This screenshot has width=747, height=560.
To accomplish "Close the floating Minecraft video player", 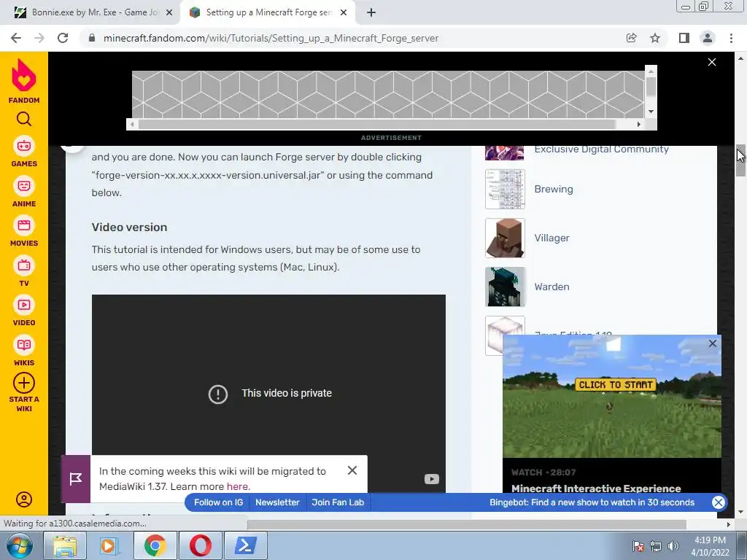I will (x=712, y=343).
